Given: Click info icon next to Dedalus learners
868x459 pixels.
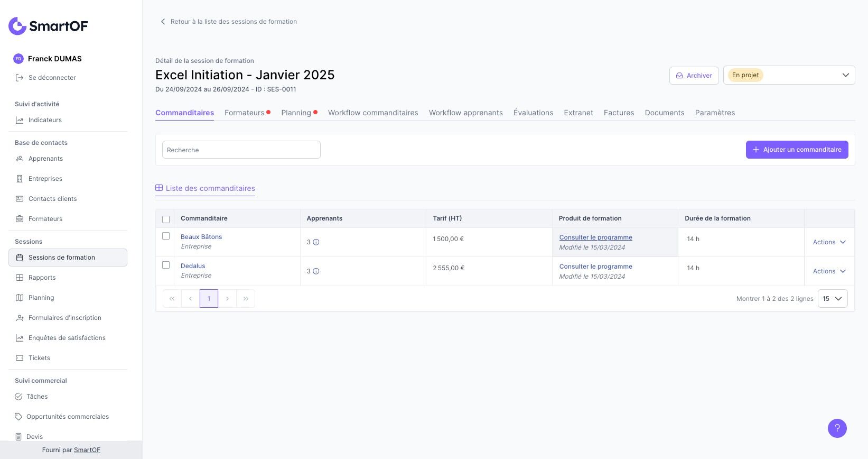Looking at the screenshot, I should [x=316, y=271].
